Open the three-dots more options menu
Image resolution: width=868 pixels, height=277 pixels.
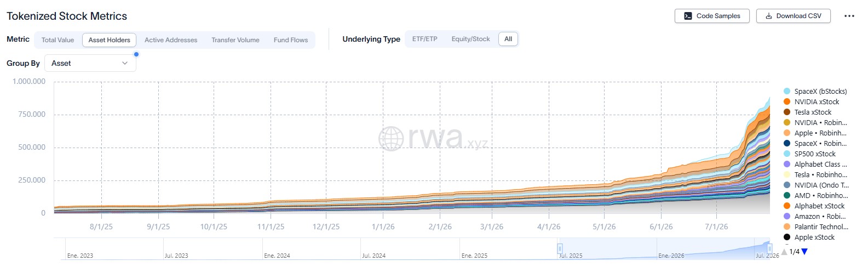(849, 16)
